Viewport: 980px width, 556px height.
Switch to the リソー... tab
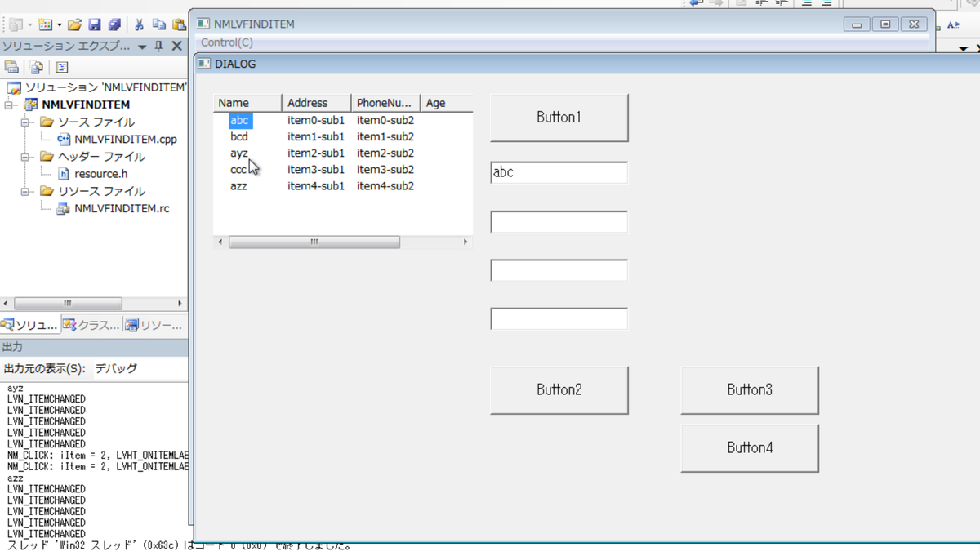coord(154,325)
